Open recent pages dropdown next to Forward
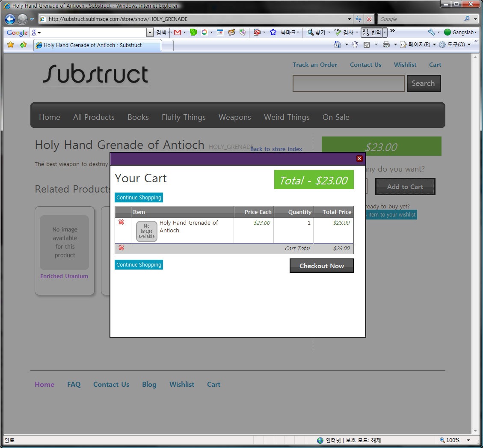This screenshot has height=448, width=483. point(32,19)
